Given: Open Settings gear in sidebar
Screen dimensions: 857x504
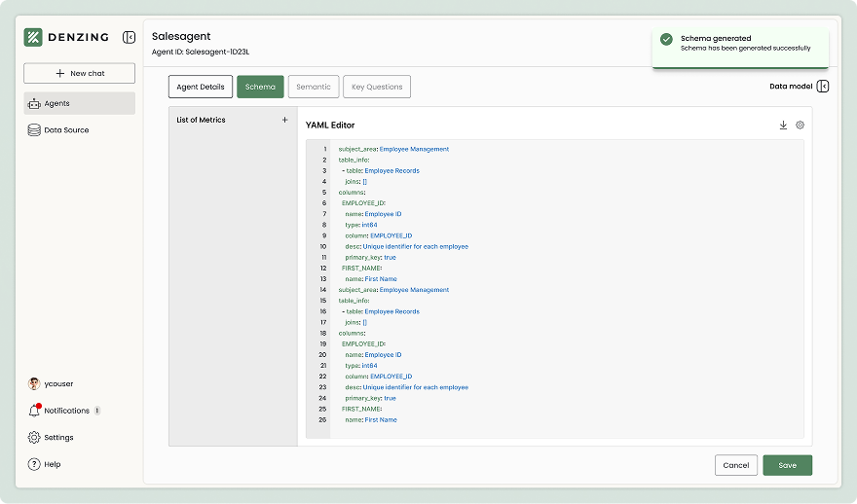Looking at the screenshot, I should (34, 438).
